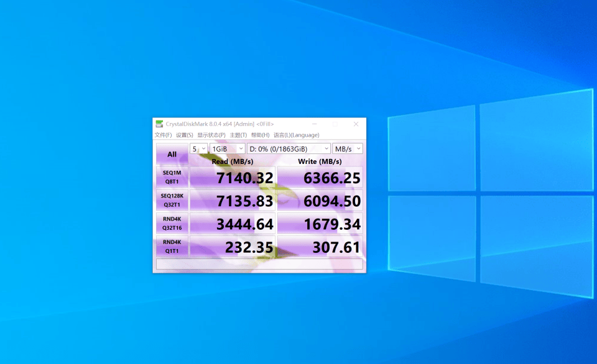Screen dimensions: 597x364
Task: Start the RND4K Q1T1 benchmark
Action: click(172, 246)
